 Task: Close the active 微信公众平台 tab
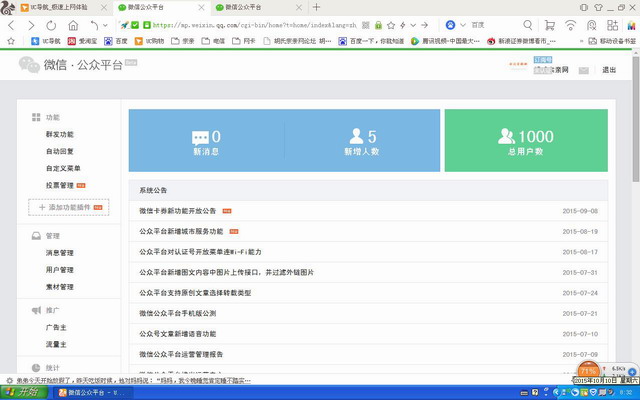[201, 7]
